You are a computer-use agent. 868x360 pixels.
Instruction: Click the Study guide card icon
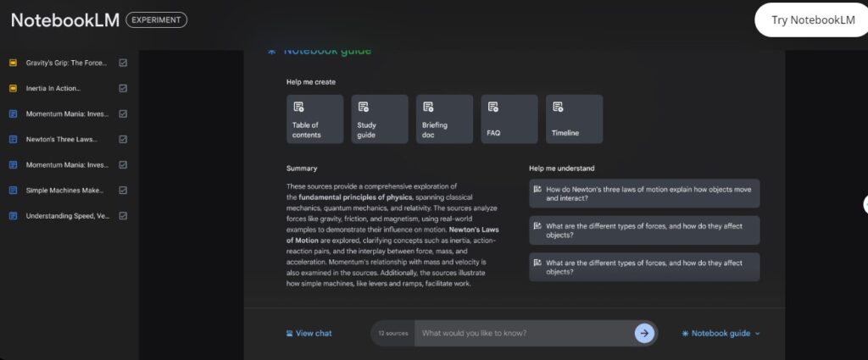click(x=363, y=107)
